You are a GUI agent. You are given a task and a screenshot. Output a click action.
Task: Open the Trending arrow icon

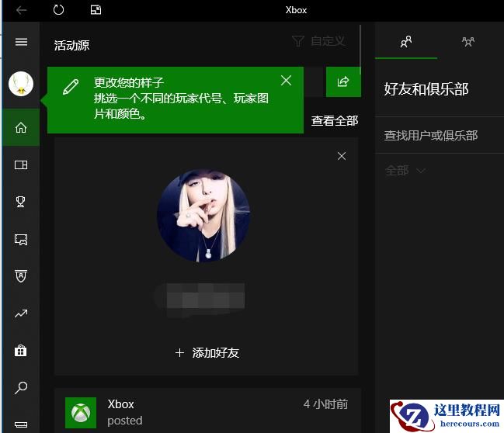(21, 313)
